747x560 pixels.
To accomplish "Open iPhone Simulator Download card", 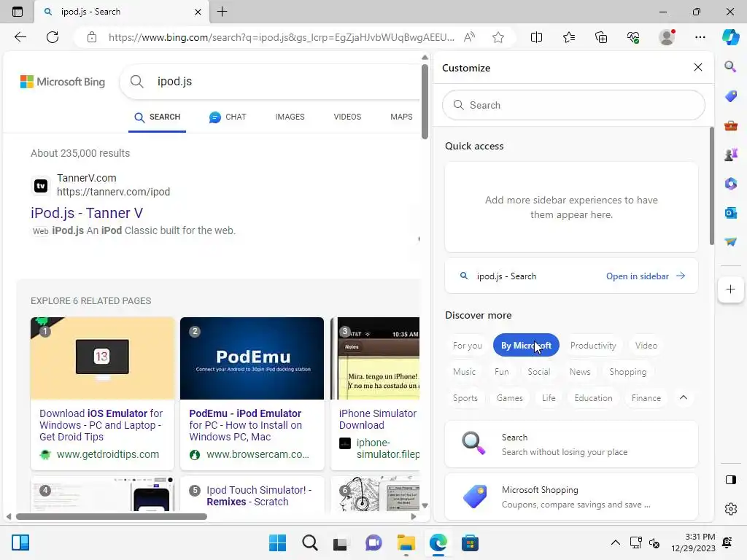I will (375, 394).
